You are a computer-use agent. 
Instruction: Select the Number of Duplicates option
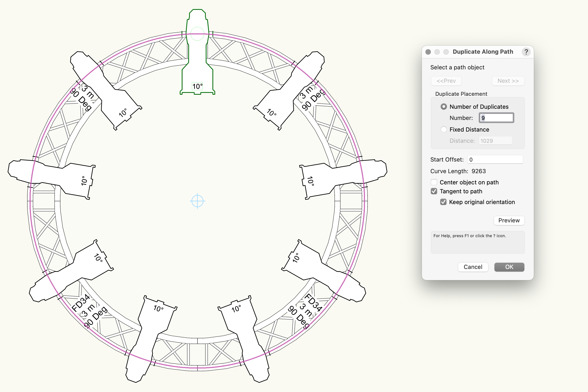pos(444,107)
